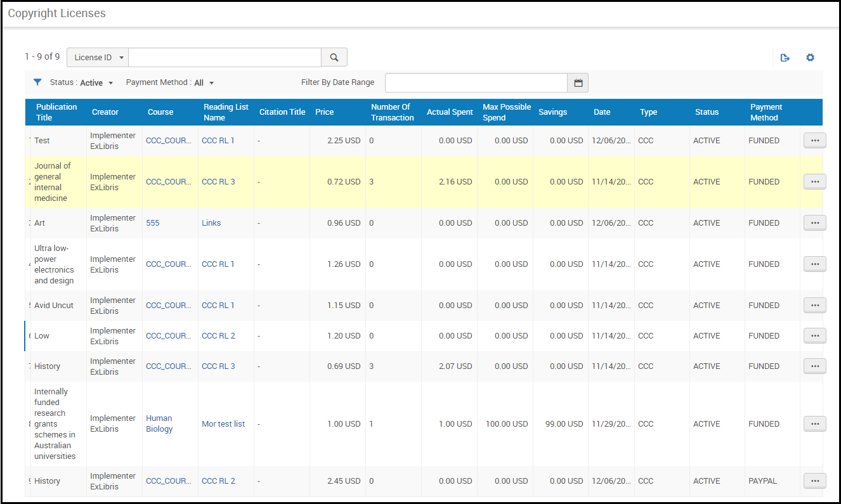
Task: Sort by the Date column header
Action: tap(602, 112)
